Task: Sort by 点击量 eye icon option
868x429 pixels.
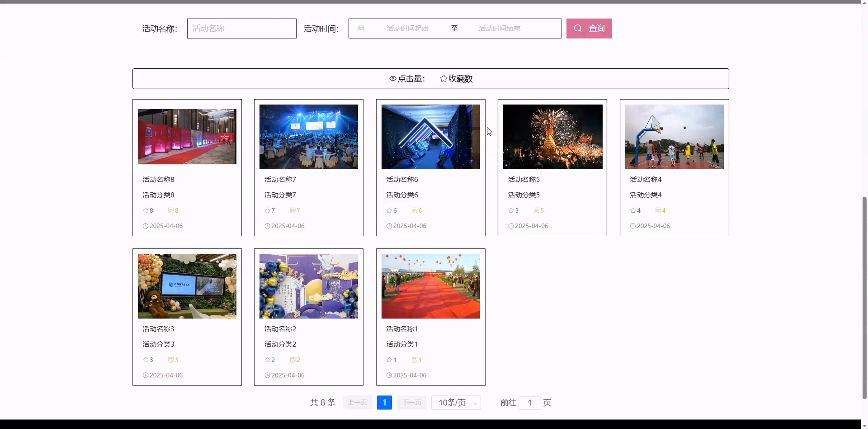Action: (407, 78)
